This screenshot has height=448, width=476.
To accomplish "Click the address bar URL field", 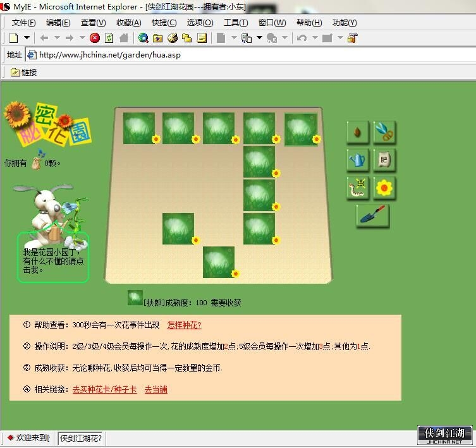I will 250,55.
